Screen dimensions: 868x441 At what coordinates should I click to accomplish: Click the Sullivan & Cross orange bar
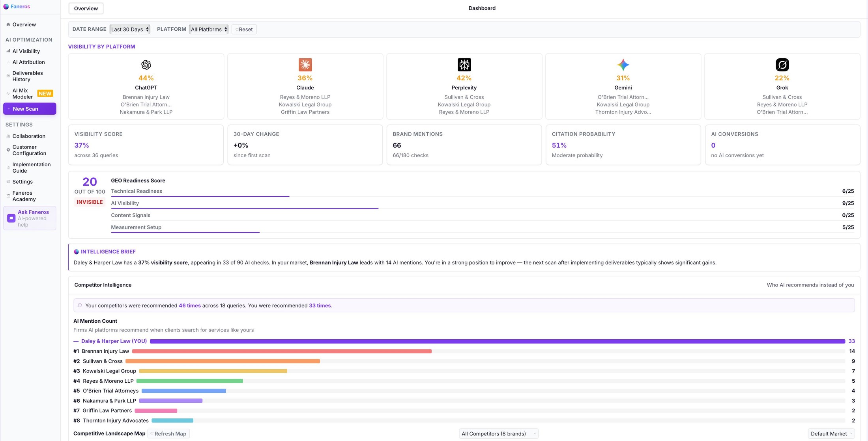click(223, 361)
